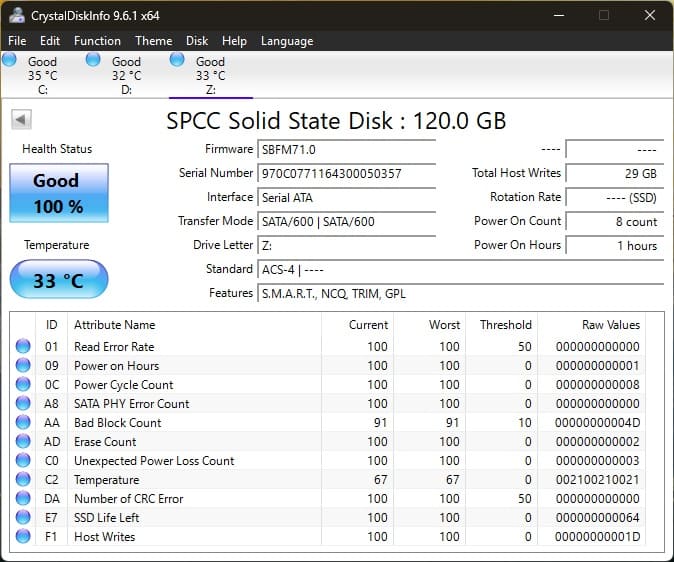Viewport: 674px width, 562px height.
Task: Click the Good 100 % health status button
Action: (x=59, y=193)
